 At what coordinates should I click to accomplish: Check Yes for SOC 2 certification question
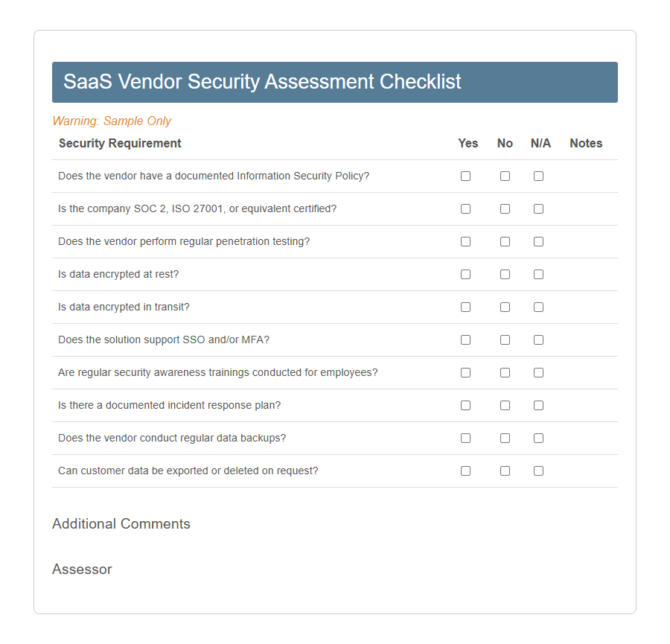[465, 208]
